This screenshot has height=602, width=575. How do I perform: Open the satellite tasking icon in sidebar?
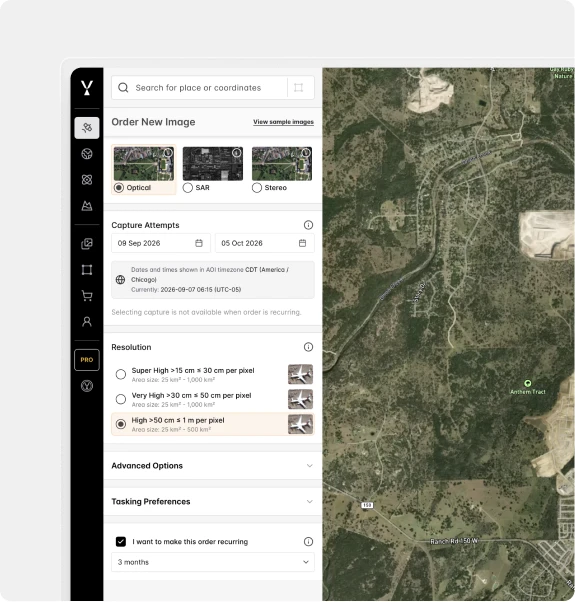(x=87, y=128)
